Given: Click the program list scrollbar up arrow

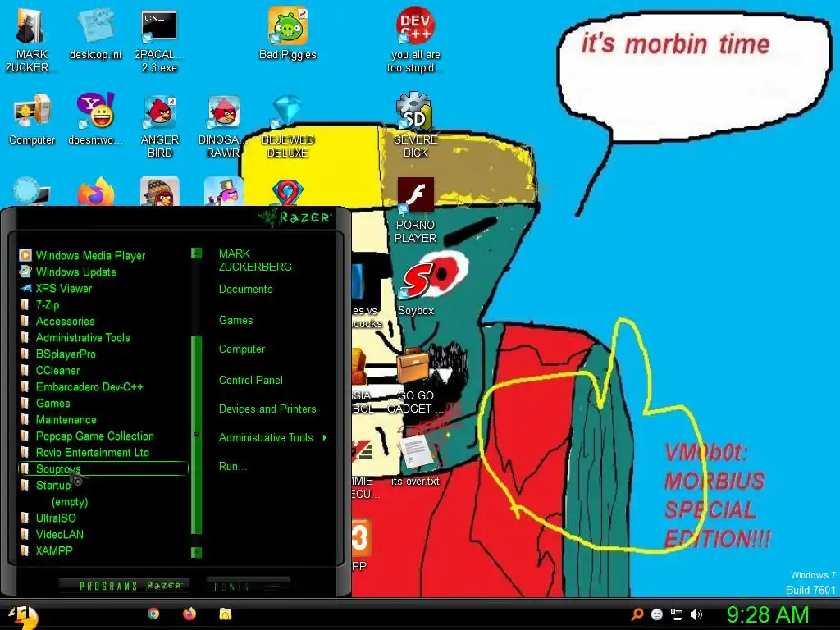Looking at the screenshot, I should point(197,253).
